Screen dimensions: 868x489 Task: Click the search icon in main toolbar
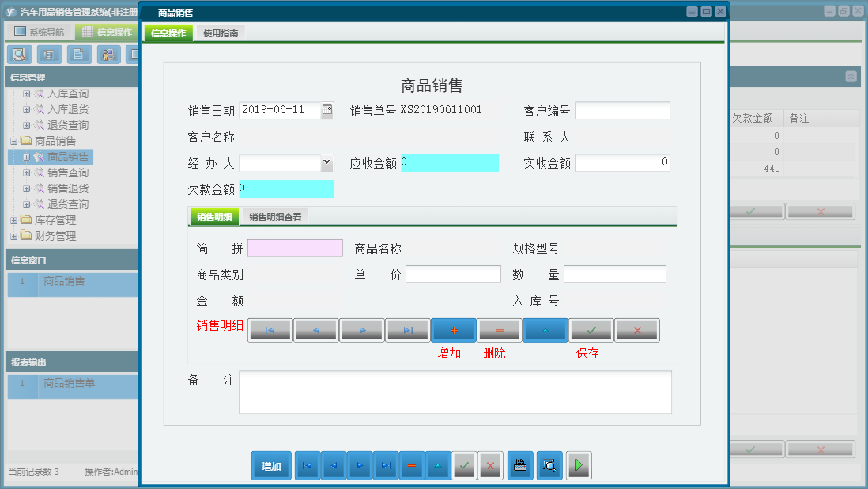[x=20, y=55]
